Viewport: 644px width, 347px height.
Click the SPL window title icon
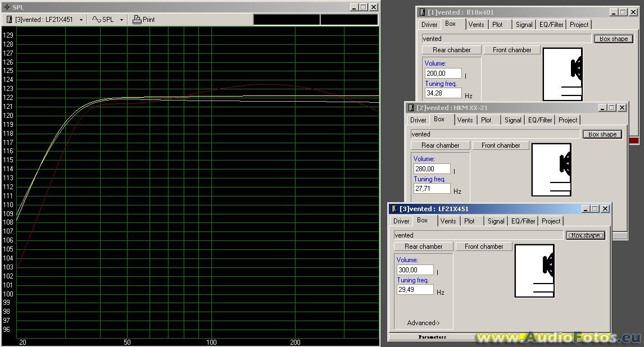[7, 7]
